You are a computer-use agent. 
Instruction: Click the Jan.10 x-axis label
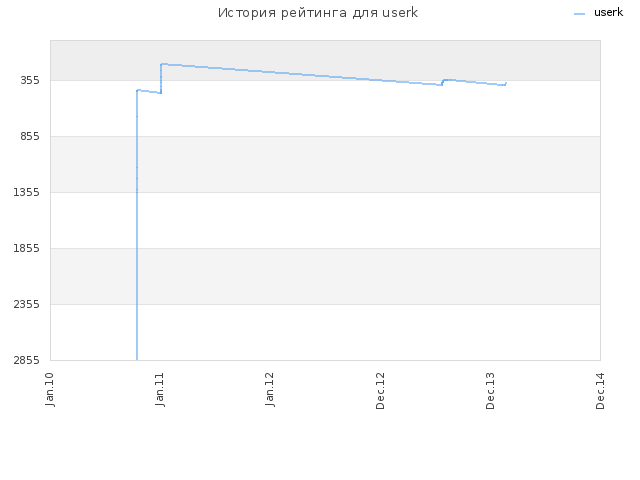(x=50, y=390)
